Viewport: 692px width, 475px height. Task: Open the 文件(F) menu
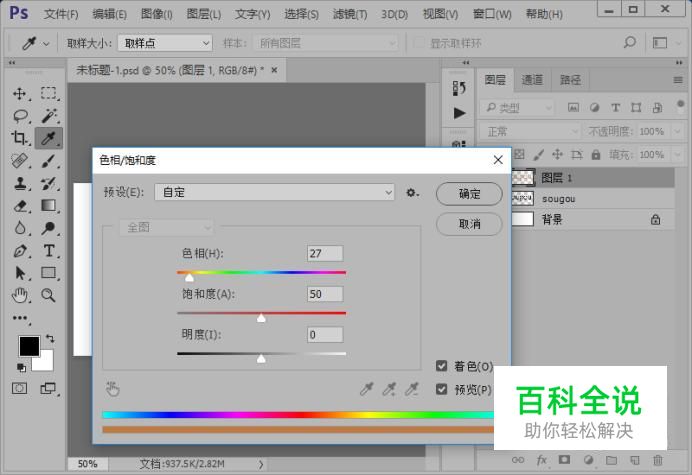[x=61, y=14]
